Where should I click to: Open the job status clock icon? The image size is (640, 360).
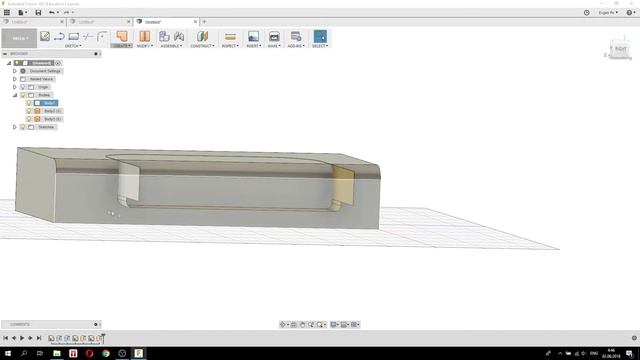coord(587,13)
